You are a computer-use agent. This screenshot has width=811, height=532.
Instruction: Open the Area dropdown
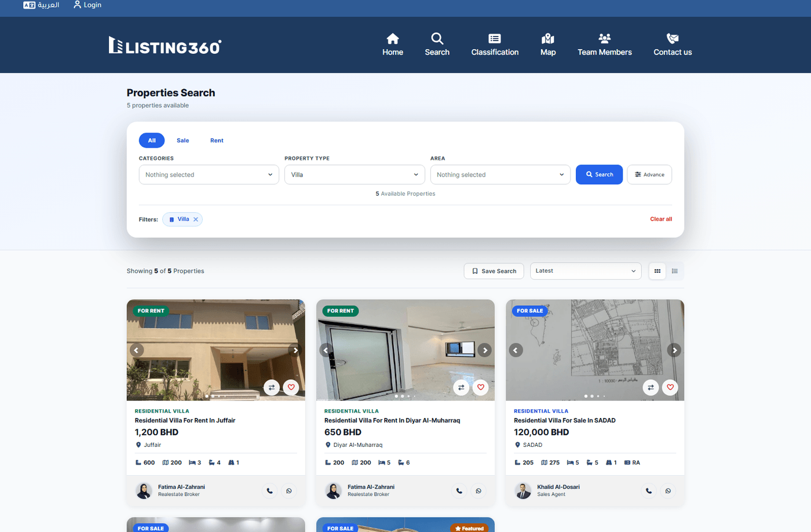click(x=501, y=175)
